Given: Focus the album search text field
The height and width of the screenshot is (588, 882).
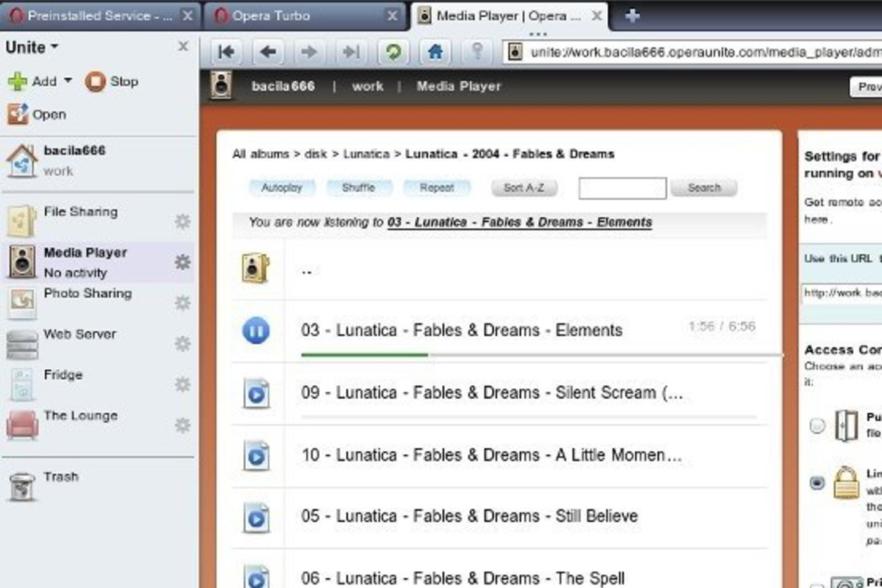Looking at the screenshot, I should tap(622, 188).
